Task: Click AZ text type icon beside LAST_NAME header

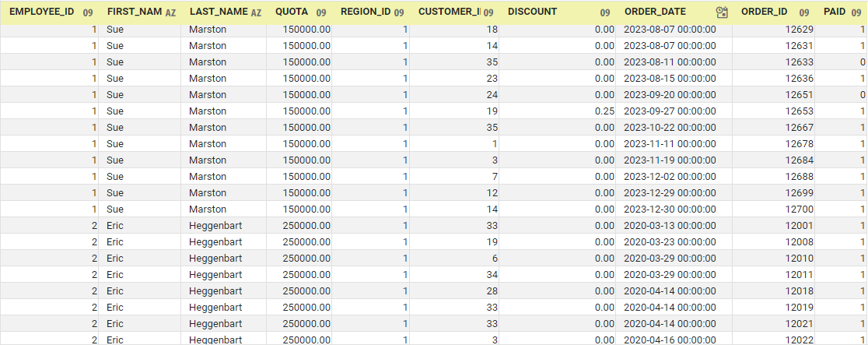Action: pos(256,12)
